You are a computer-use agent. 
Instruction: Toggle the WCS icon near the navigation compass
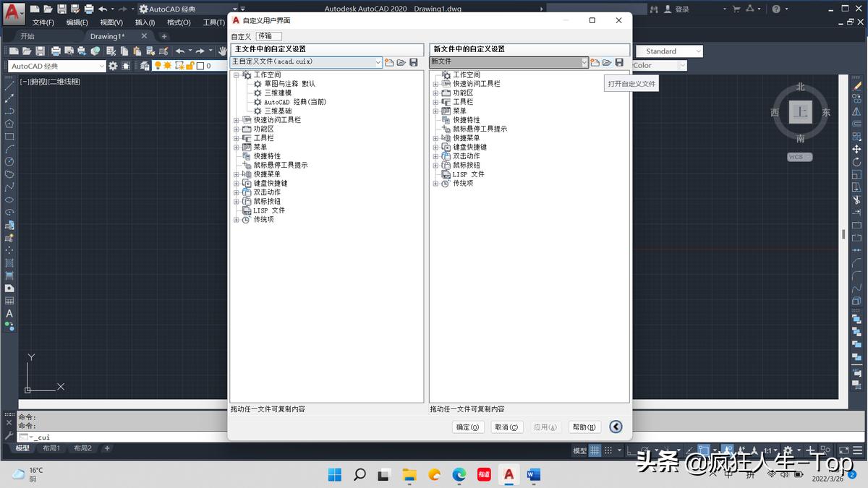tap(799, 156)
